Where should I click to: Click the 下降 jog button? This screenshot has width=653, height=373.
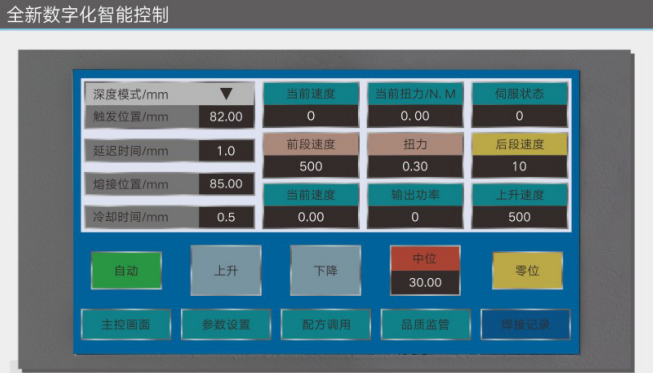[326, 271]
